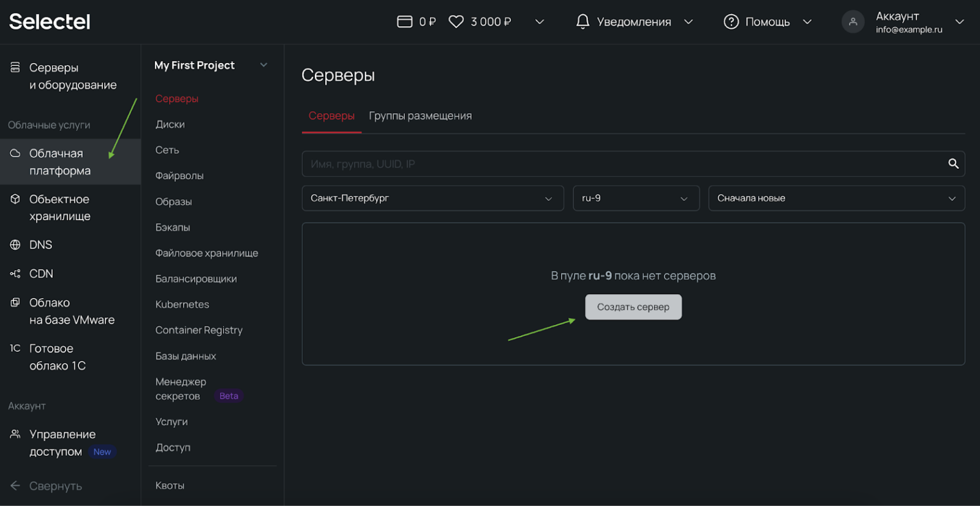Expand the My First Project dropdown
This screenshot has width=980, height=506.
coord(263,65)
